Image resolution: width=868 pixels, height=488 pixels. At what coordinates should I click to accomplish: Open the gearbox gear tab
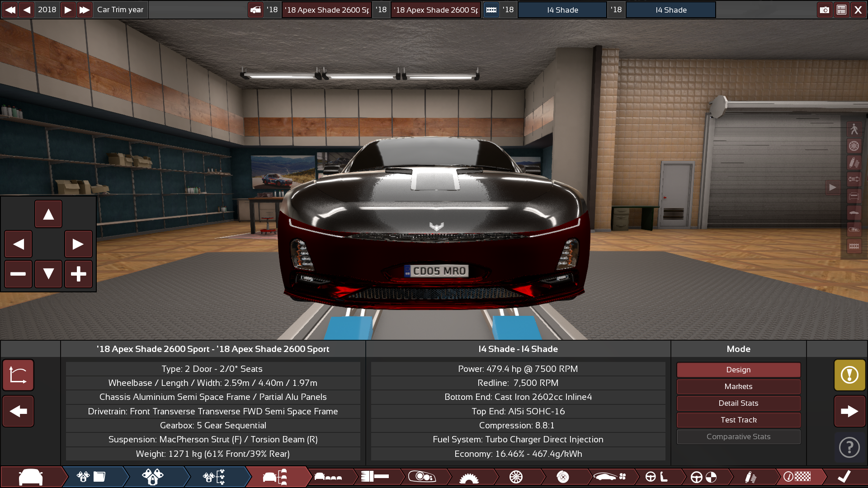tap(469, 477)
